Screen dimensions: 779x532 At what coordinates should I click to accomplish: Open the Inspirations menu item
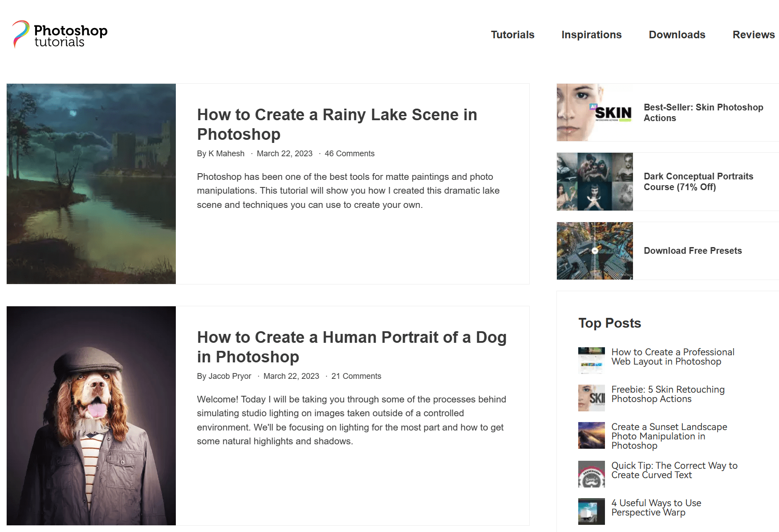point(591,35)
